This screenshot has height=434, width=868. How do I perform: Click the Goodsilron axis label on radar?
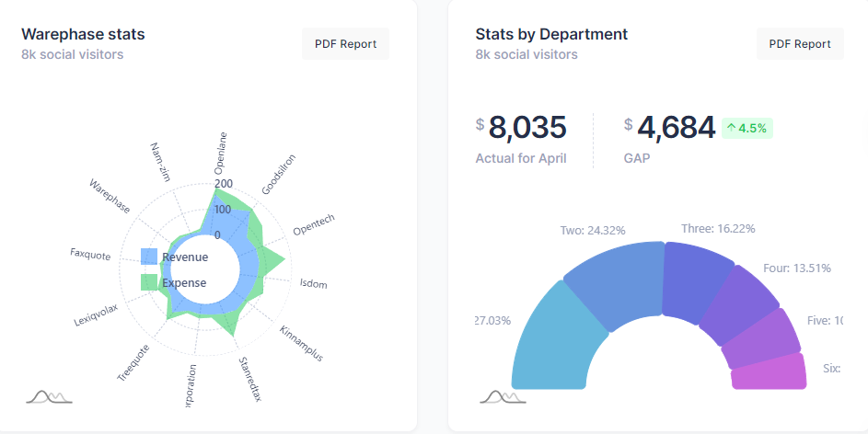coord(279,174)
